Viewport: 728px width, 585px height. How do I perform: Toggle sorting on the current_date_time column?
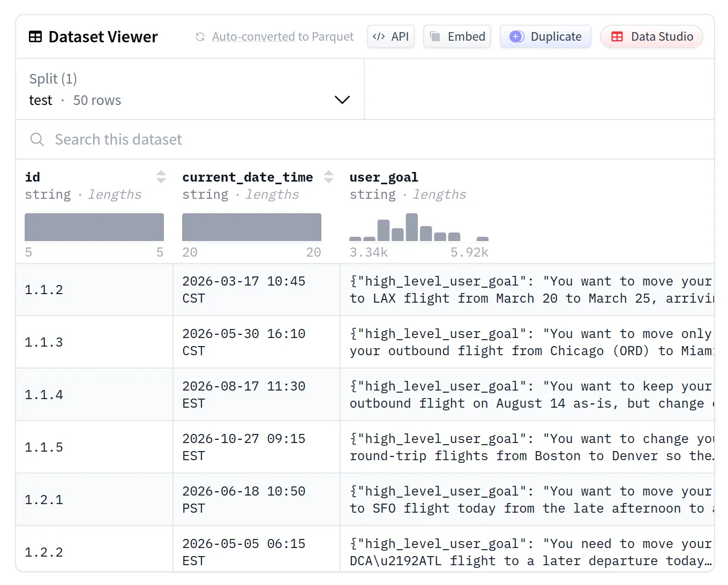[328, 176]
